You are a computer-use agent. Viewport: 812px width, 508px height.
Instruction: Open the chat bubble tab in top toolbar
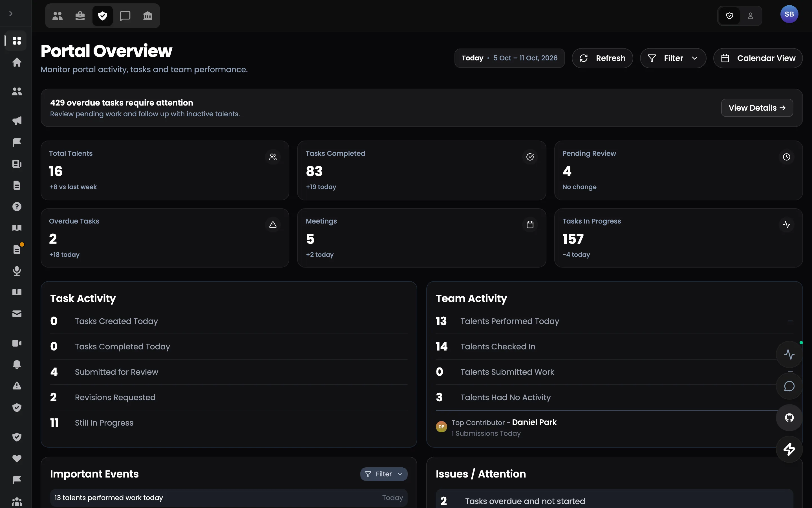(125, 16)
